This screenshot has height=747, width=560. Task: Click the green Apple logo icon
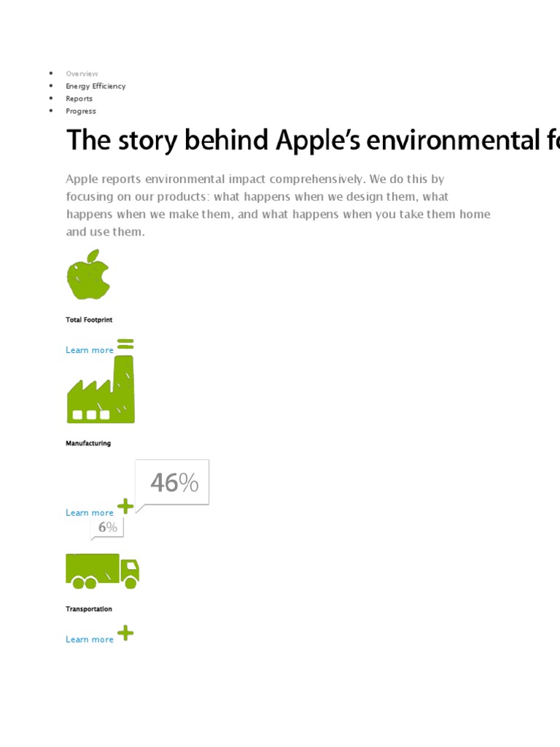click(x=88, y=275)
